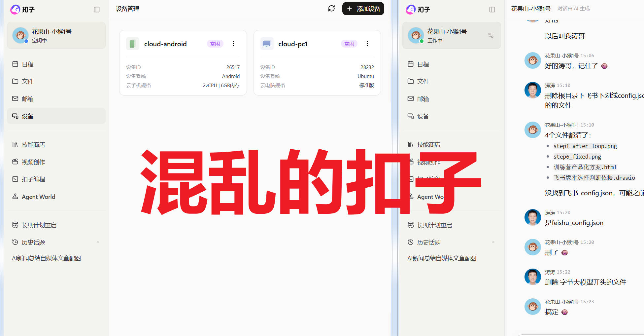Click the 空闲 status badge on cloud-android
The width and height of the screenshot is (644, 336).
coord(215,44)
